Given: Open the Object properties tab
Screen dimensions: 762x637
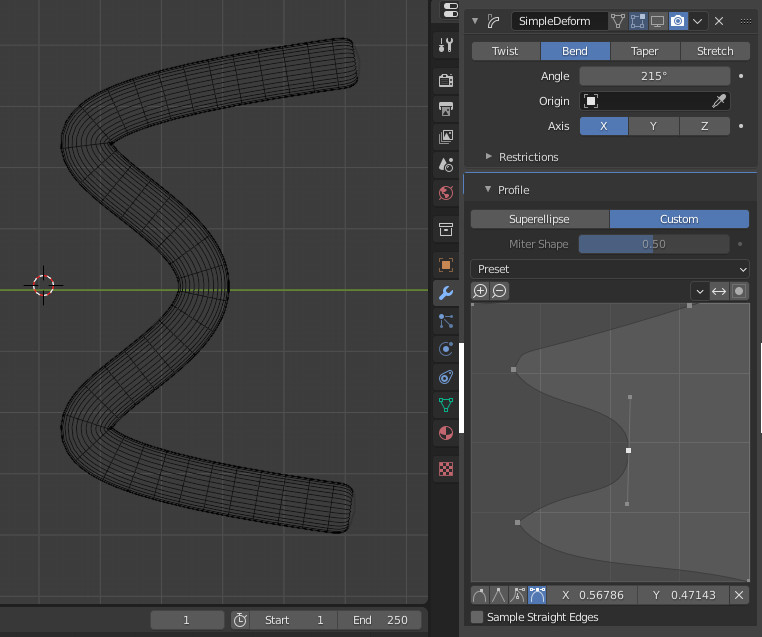Looking at the screenshot, I should pos(446,265).
